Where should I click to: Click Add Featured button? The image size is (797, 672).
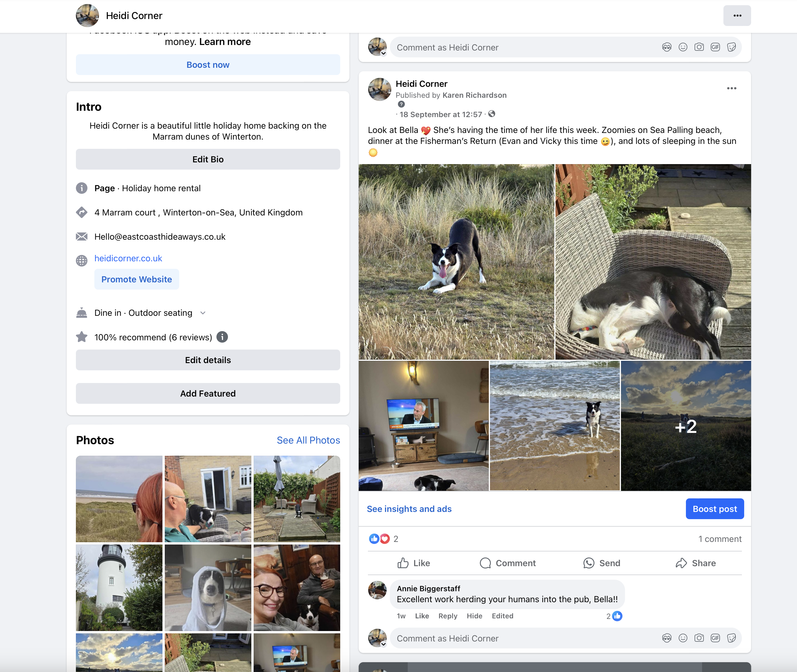[x=208, y=393]
